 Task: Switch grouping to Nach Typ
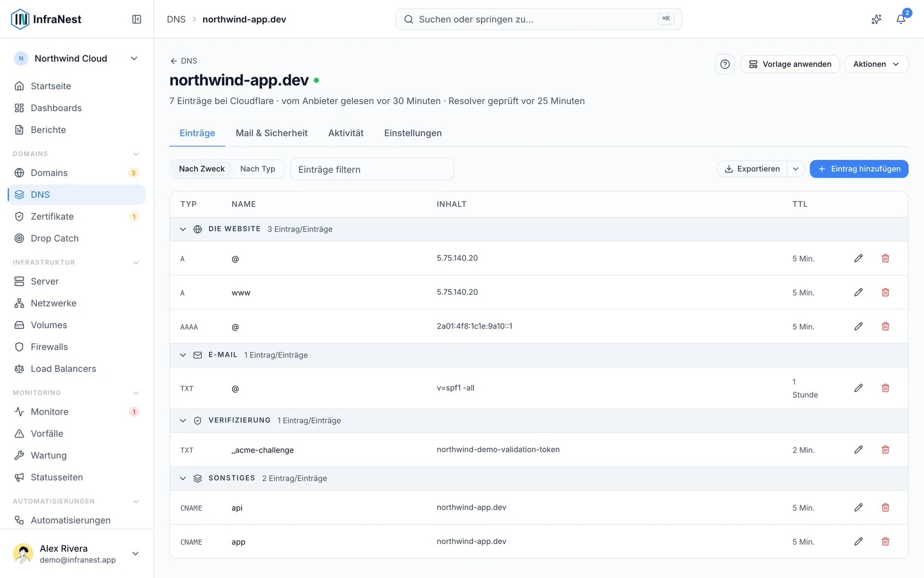pyautogui.click(x=257, y=169)
